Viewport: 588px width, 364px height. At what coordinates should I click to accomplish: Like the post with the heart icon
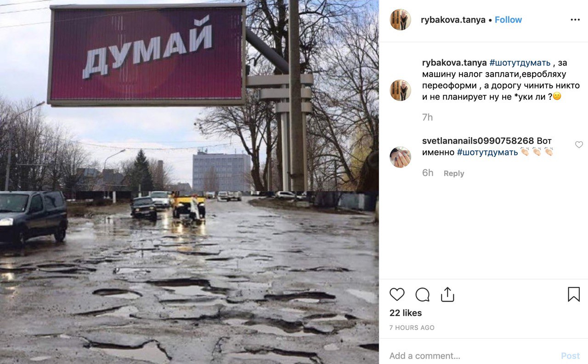[397, 294]
